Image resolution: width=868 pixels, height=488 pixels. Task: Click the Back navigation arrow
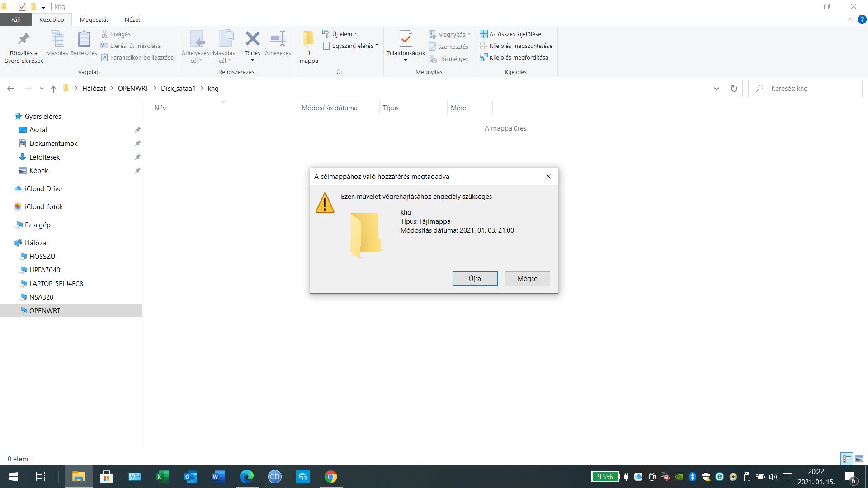pos(11,89)
